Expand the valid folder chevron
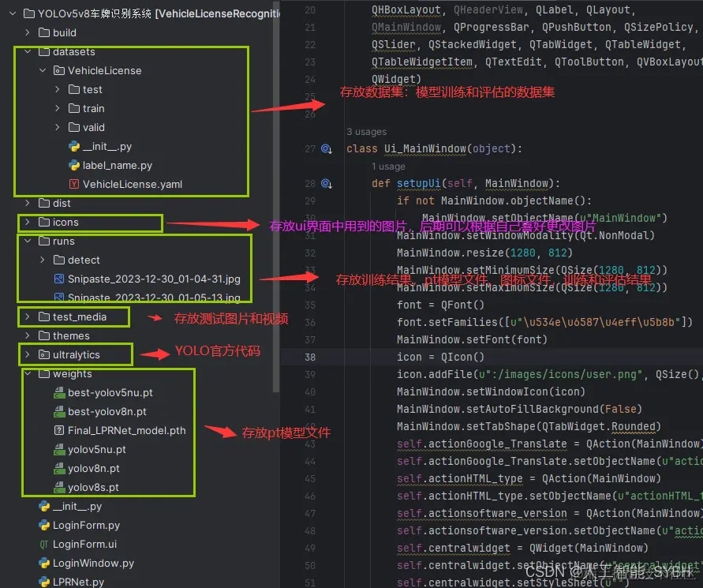The width and height of the screenshot is (703, 588). click(58, 127)
